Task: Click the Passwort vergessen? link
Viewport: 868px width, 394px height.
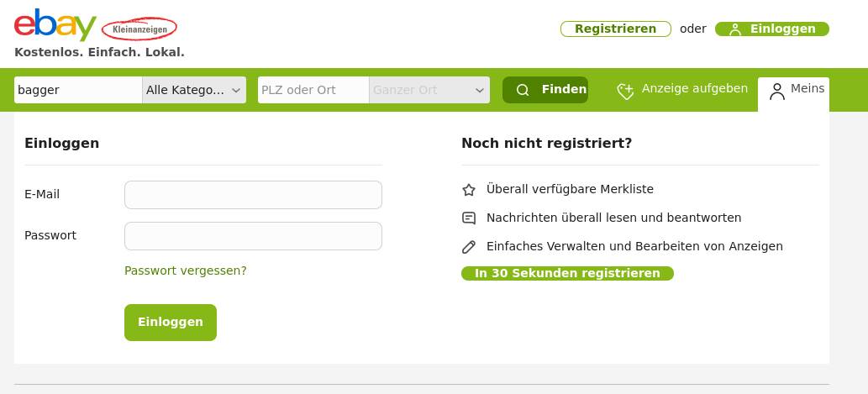Action: pyautogui.click(x=186, y=271)
